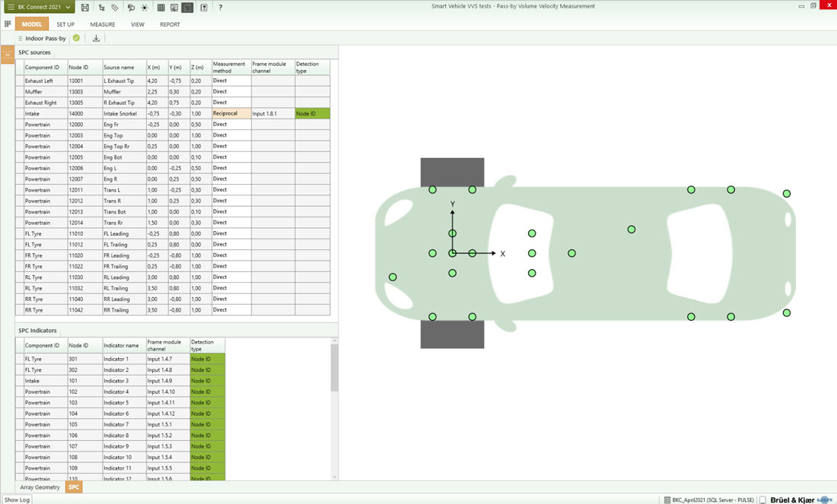Click the help question mark icon
The image size is (837, 504).
(220, 7)
